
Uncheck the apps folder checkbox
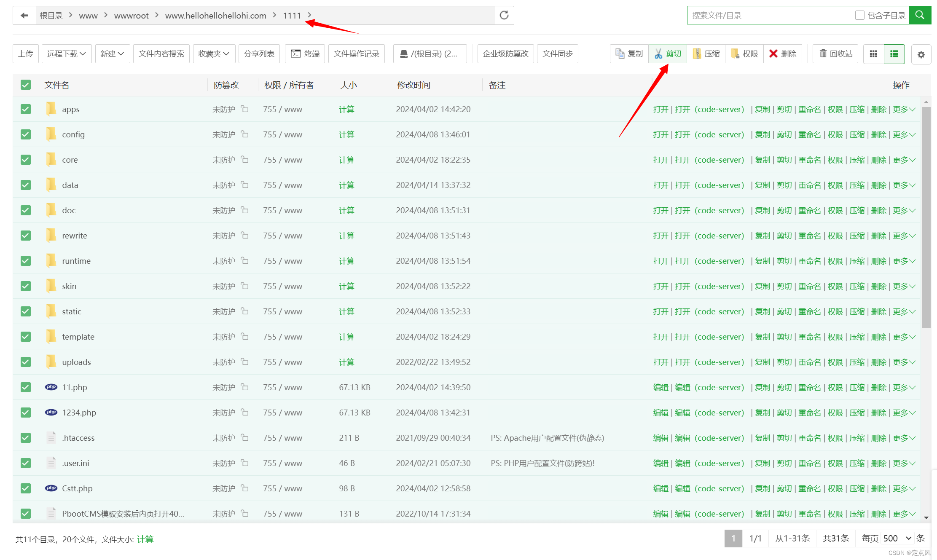point(26,109)
